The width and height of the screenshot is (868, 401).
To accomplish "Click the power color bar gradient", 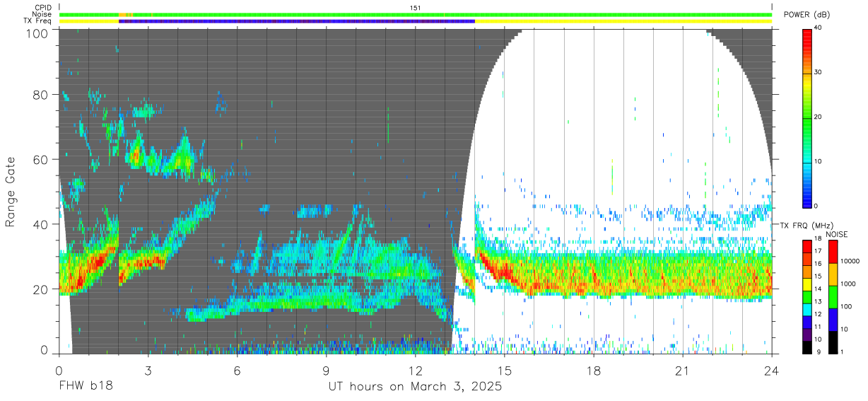I will click(x=808, y=117).
